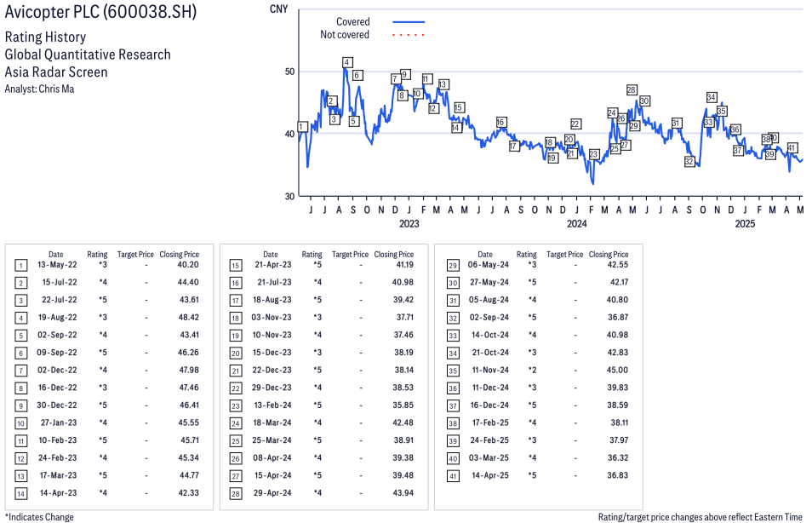Select the date 29-Apr-24 in the table
812x523 pixels.
point(272,493)
